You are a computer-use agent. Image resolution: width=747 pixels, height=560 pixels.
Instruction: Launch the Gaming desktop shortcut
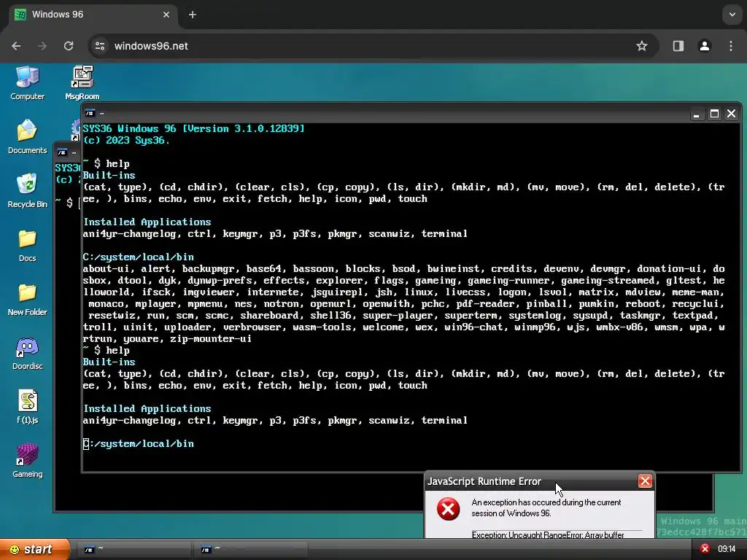27,461
